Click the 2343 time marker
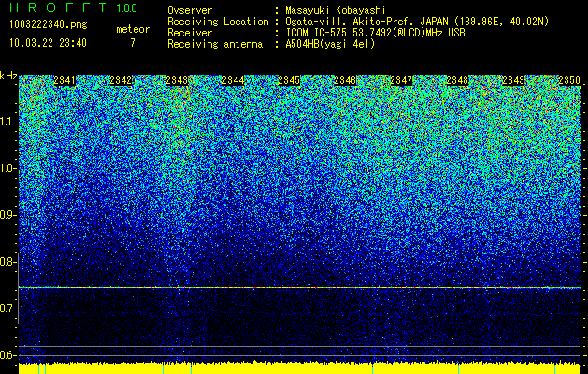588x374 pixels. 177,80
